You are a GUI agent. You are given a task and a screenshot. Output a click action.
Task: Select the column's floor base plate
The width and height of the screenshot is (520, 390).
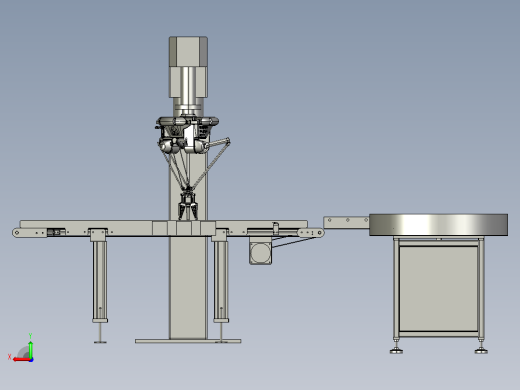coord(188,341)
